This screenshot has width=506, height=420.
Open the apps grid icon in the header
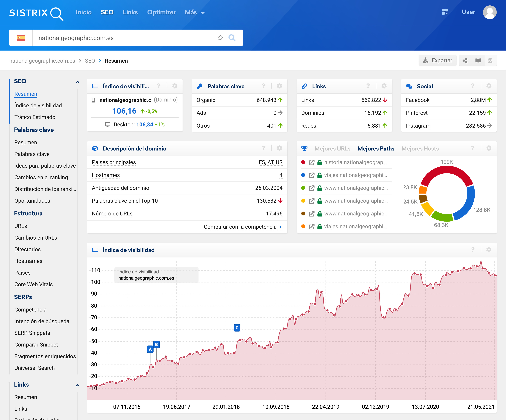445,12
